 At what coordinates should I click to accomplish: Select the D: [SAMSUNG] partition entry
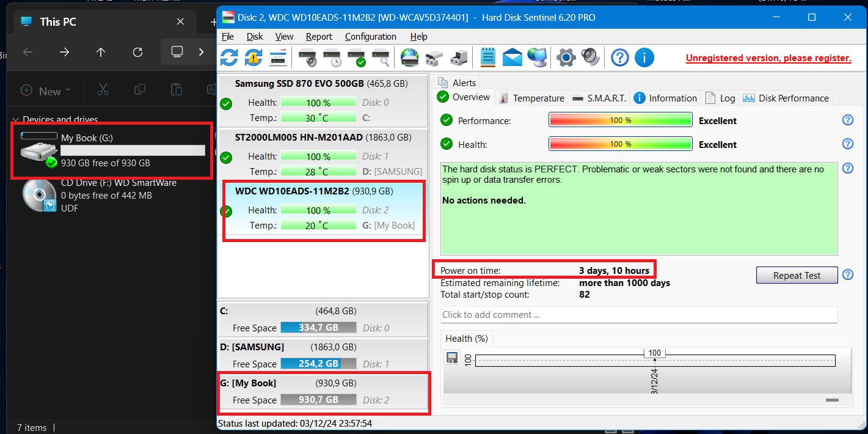pos(324,355)
